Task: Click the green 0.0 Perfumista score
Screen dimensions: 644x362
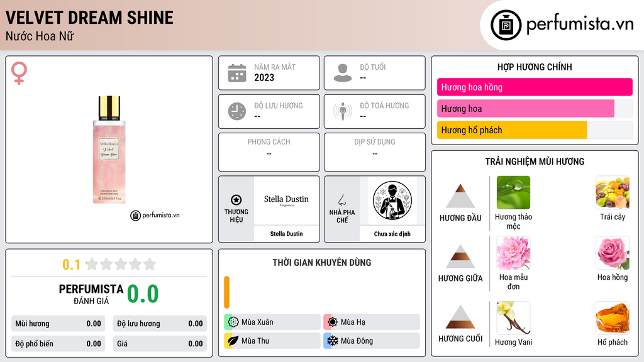Action: (x=143, y=294)
